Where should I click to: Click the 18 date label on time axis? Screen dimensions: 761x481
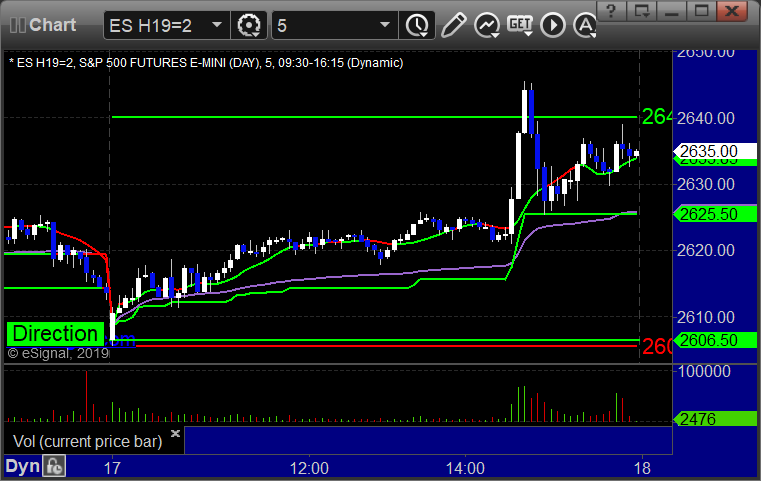(643, 468)
